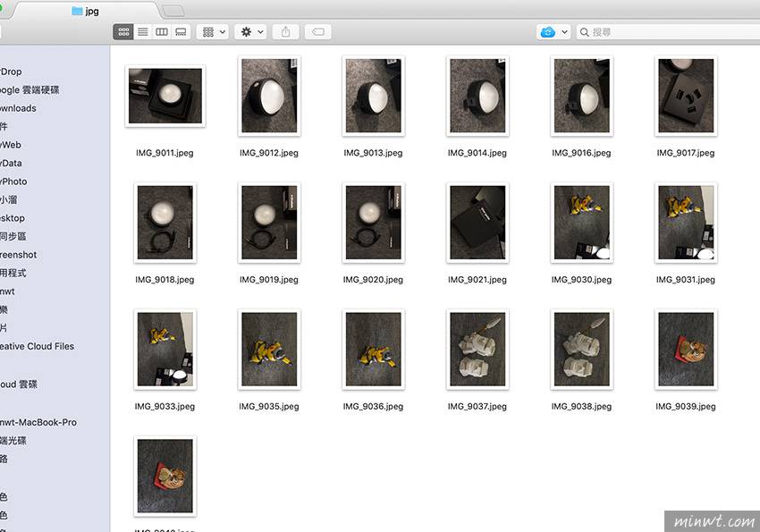Image resolution: width=760 pixels, height=532 pixels.
Task: Select the IMG_9011.jpeg thumbnail
Action: (165, 97)
